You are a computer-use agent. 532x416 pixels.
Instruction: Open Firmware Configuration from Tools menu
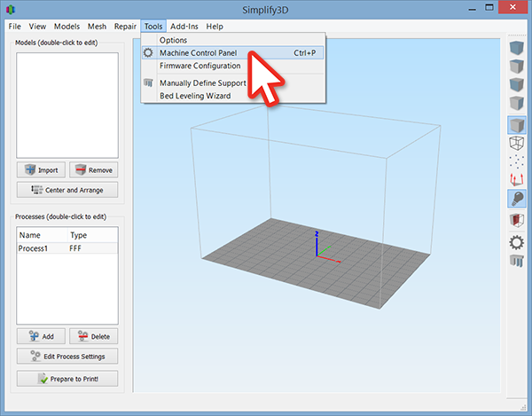pos(233,66)
